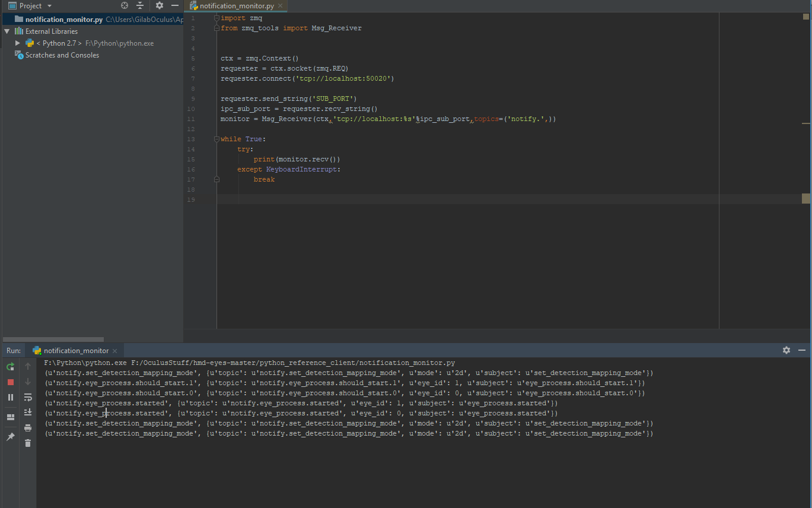Click line number 11 in the gutter
812x508 pixels.
[191, 119]
